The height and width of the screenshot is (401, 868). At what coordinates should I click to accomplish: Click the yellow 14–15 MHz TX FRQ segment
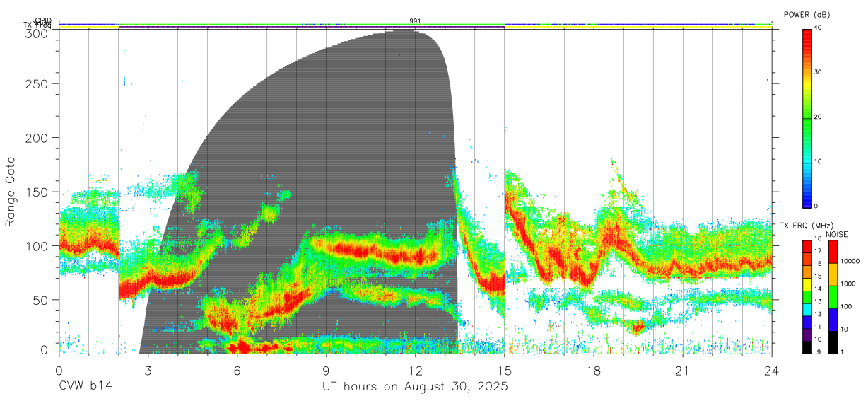point(807,284)
